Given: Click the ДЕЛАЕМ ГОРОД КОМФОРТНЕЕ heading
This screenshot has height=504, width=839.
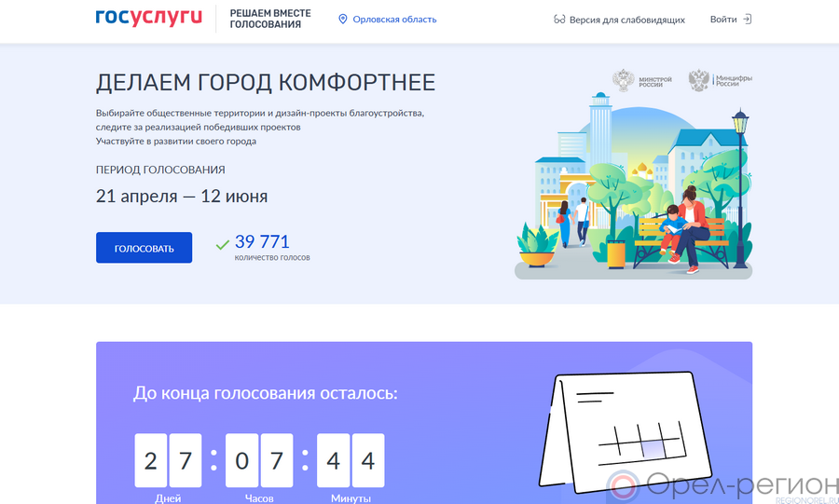Looking at the screenshot, I should [x=266, y=82].
